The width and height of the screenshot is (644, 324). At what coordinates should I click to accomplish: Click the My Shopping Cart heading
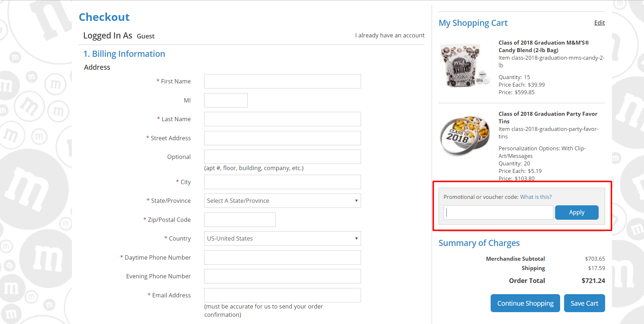pyautogui.click(x=473, y=23)
